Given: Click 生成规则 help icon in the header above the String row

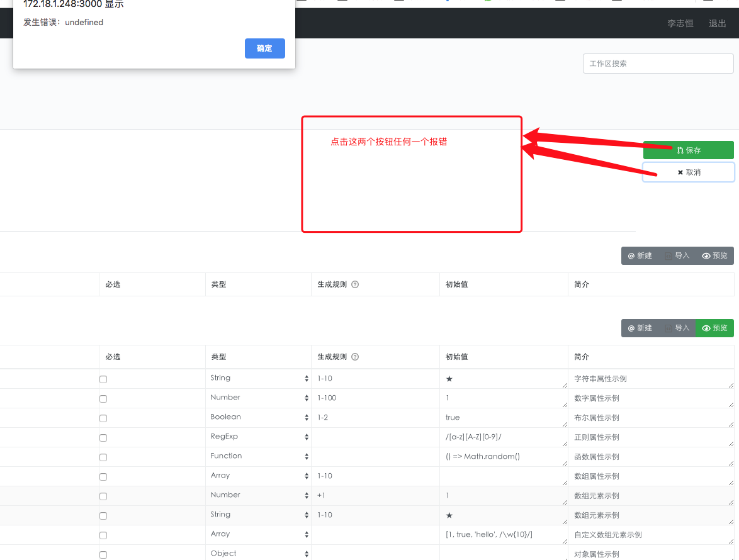Looking at the screenshot, I should 355,357.
